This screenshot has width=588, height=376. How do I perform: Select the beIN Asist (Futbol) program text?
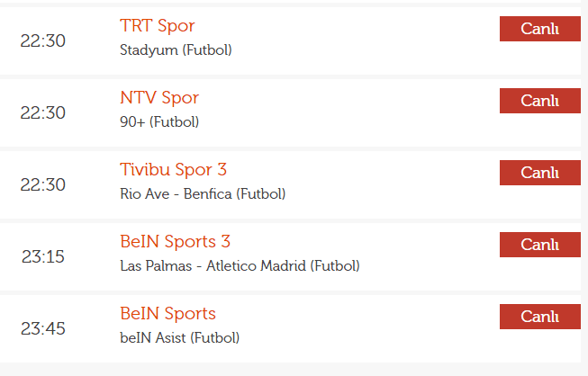tap(179, 338)
